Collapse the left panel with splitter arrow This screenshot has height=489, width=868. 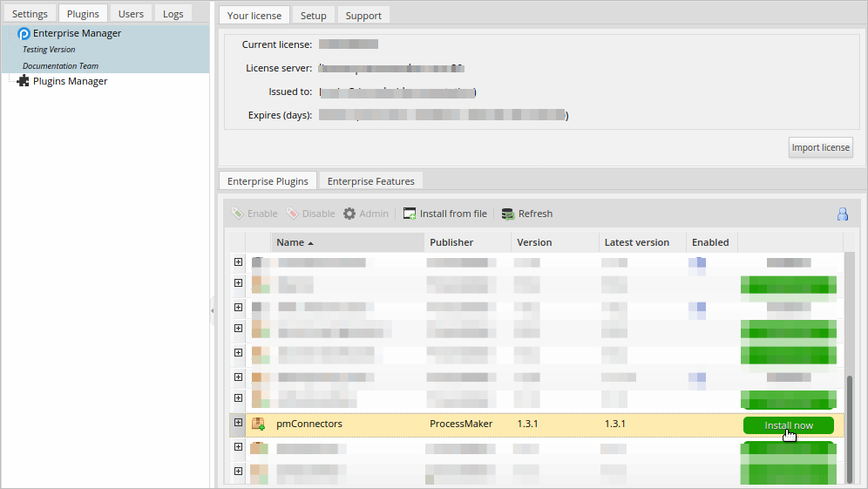tap(212, 311)
